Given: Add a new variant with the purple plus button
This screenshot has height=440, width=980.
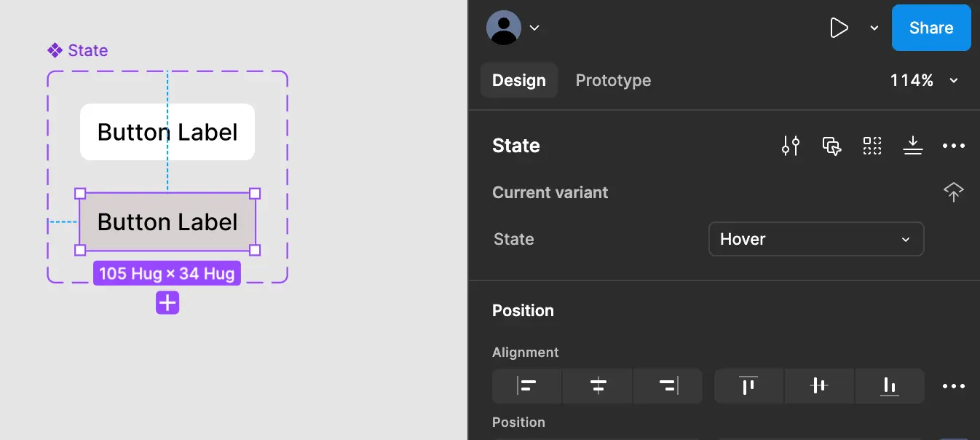Looking at the screenshot, I should tap(167, 302).
